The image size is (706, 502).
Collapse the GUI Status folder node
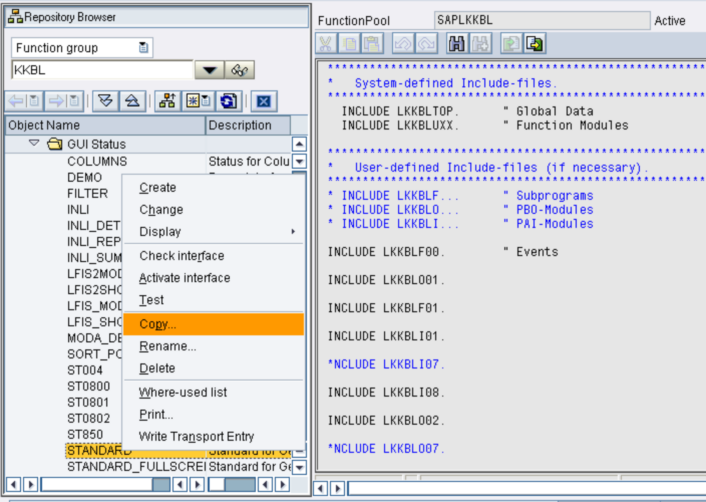pos(35,144)
